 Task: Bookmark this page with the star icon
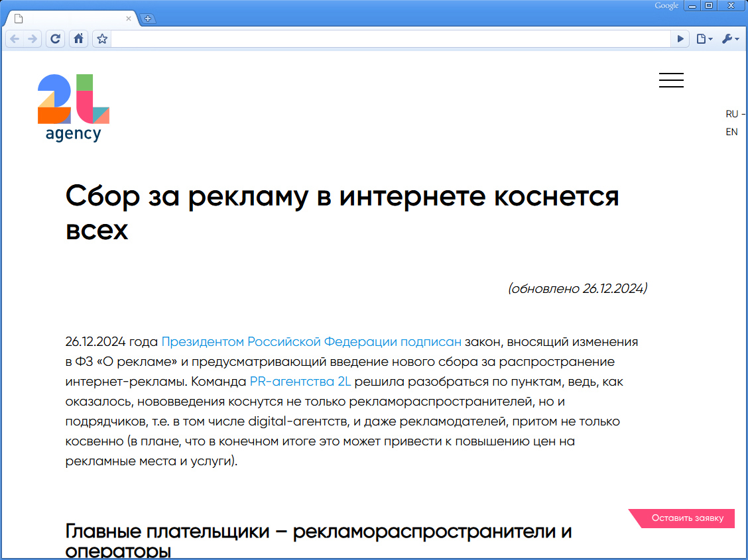coord(102,39)
